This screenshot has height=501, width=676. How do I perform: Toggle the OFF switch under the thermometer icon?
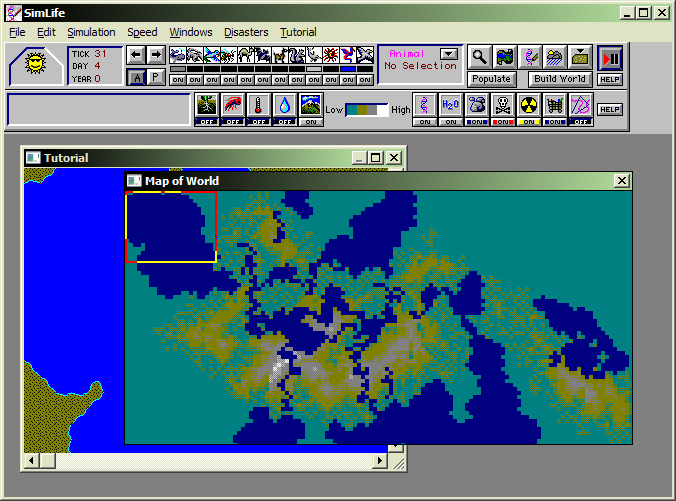tap(258, 122)
